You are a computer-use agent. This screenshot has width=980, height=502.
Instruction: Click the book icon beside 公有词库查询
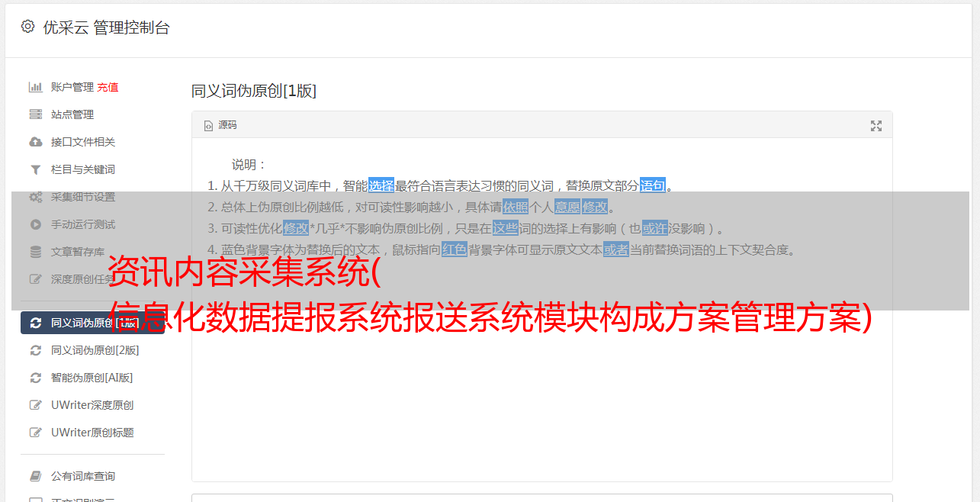tap(36, 476)
